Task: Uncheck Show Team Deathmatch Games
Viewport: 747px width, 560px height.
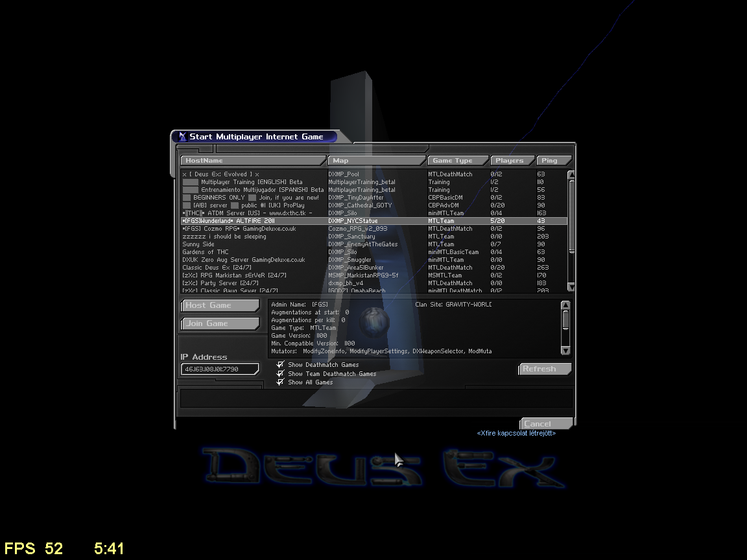Action: click(x=280, y=374)
